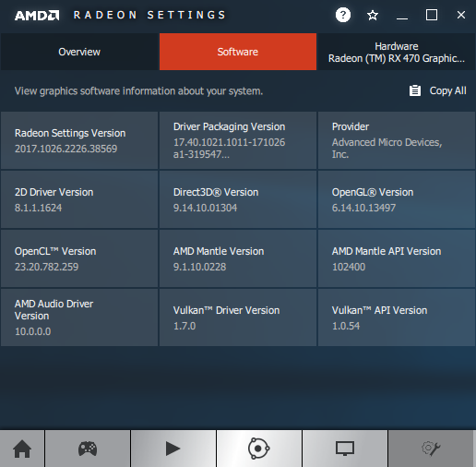Click the favorites star icon
This screenshot has width=476, height=467.
pyautogui.click(x=373, y=15)
